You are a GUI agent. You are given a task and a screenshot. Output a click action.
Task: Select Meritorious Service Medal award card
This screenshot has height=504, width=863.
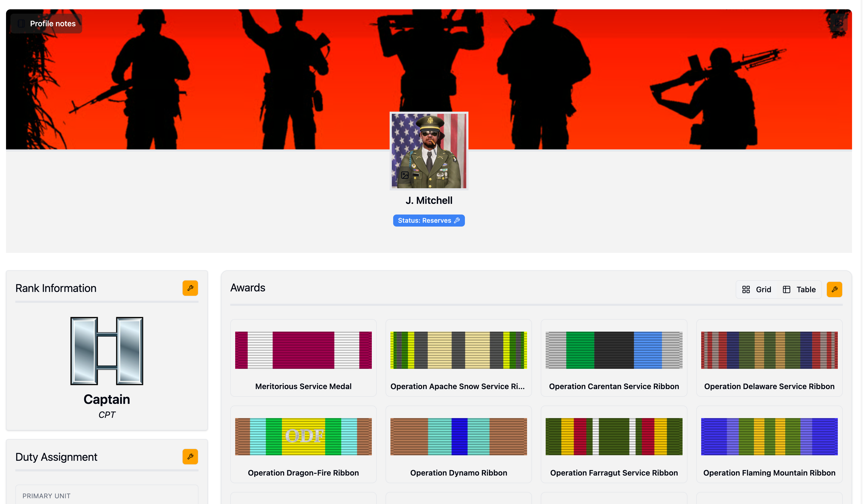click(x=303, y=358)
